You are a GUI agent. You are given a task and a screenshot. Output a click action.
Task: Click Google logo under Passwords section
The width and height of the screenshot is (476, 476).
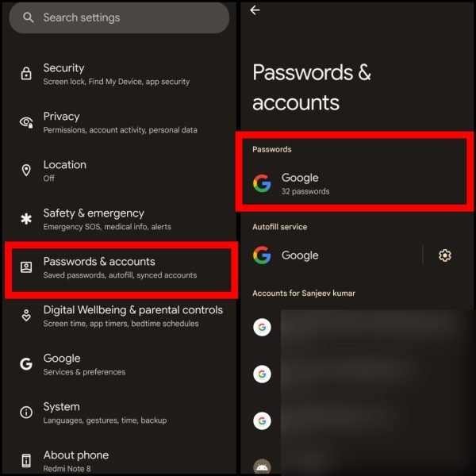tap(262, 183)
